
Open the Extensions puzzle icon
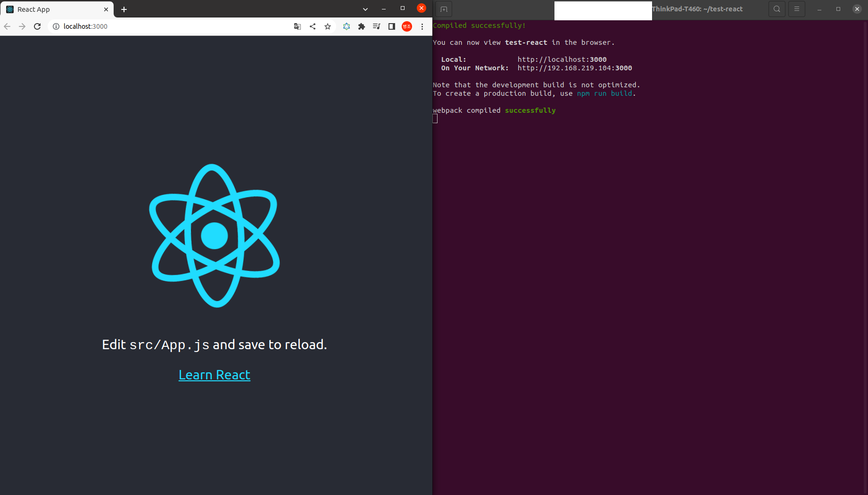(x=362, y=26)
